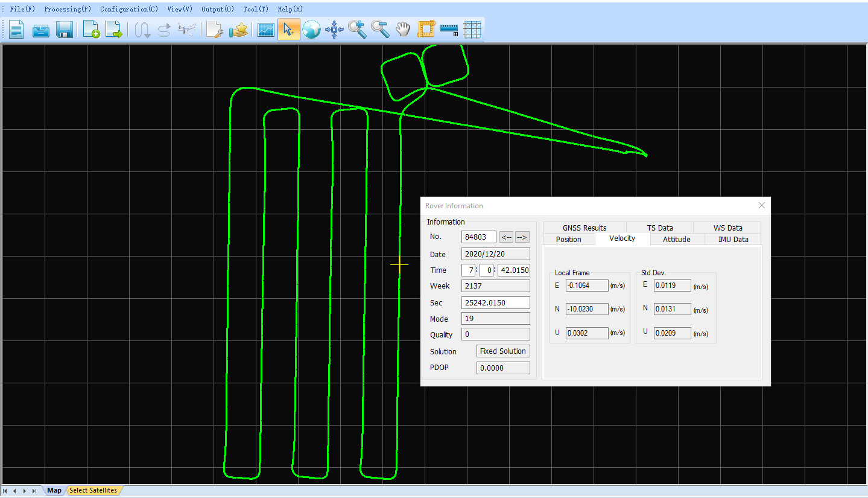868x498 pixels.
Task: Select the zoom out magnifier tool
Action: pos(380,30)
